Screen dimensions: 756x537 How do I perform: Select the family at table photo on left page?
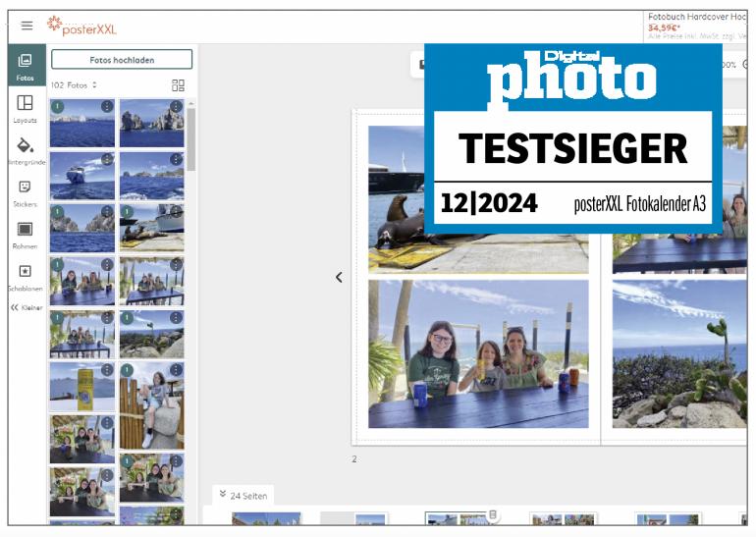coord(478,353)
